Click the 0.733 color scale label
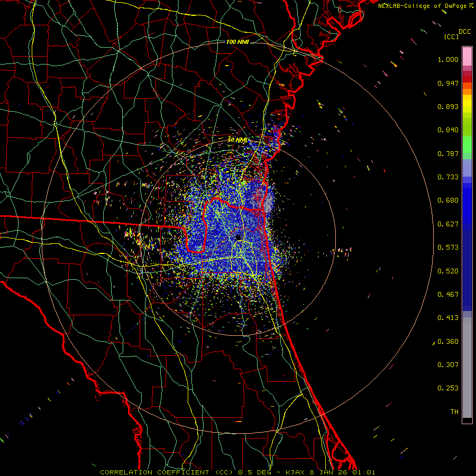This screenshot has width=476, height=476. 448,177
